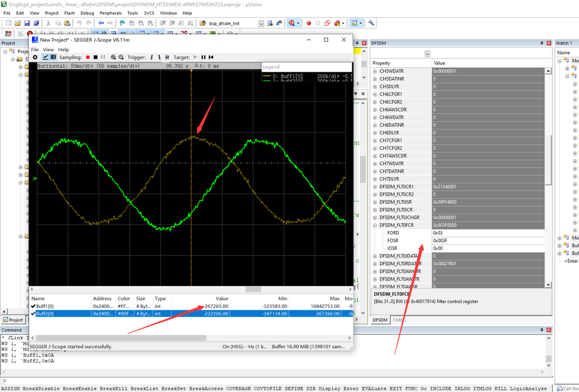The height and width of the screenshot is (392, 579).
Task: Open J-Scope File menu
Action: (35, 49)
